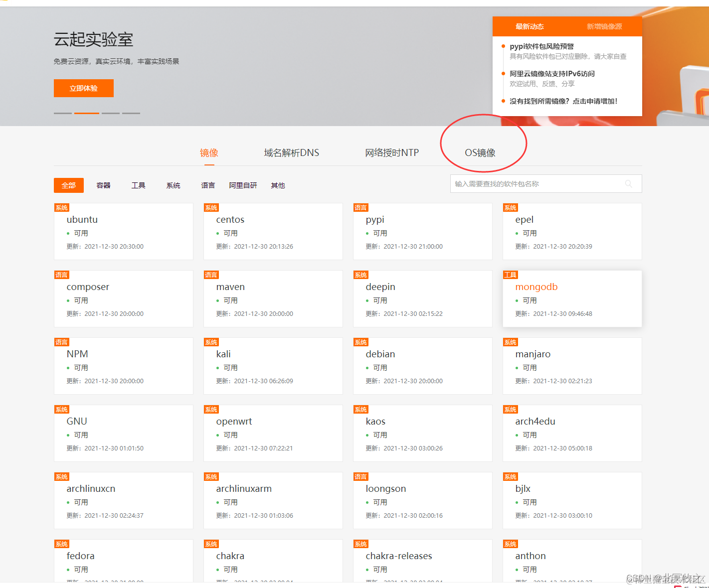
Task: Click the search magnifier icon
Action: (x=628, y=184)
